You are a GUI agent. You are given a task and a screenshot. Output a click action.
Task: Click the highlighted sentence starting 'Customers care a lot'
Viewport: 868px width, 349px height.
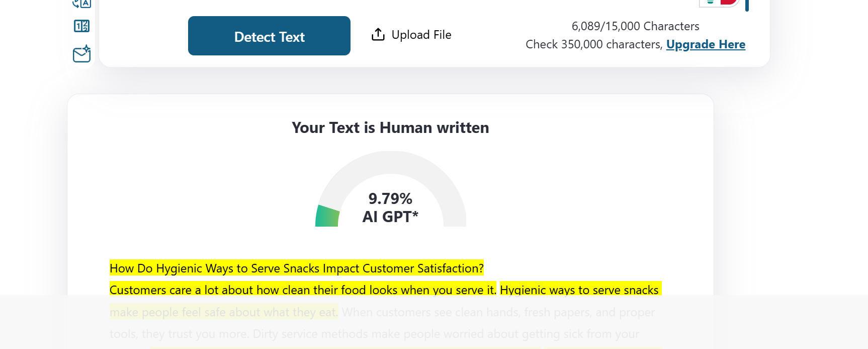[303, 290]
